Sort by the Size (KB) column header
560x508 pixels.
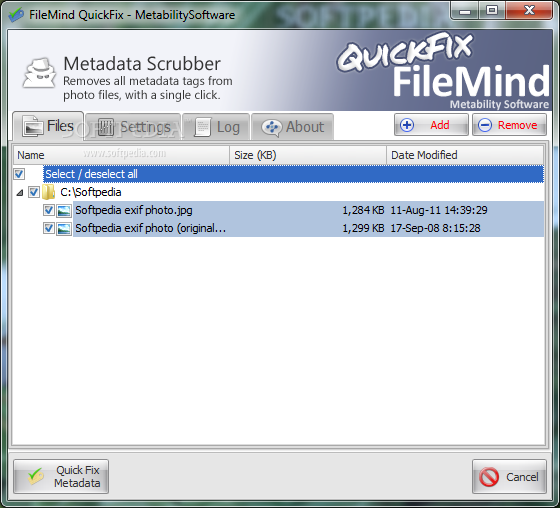click(x=308, y=155)
